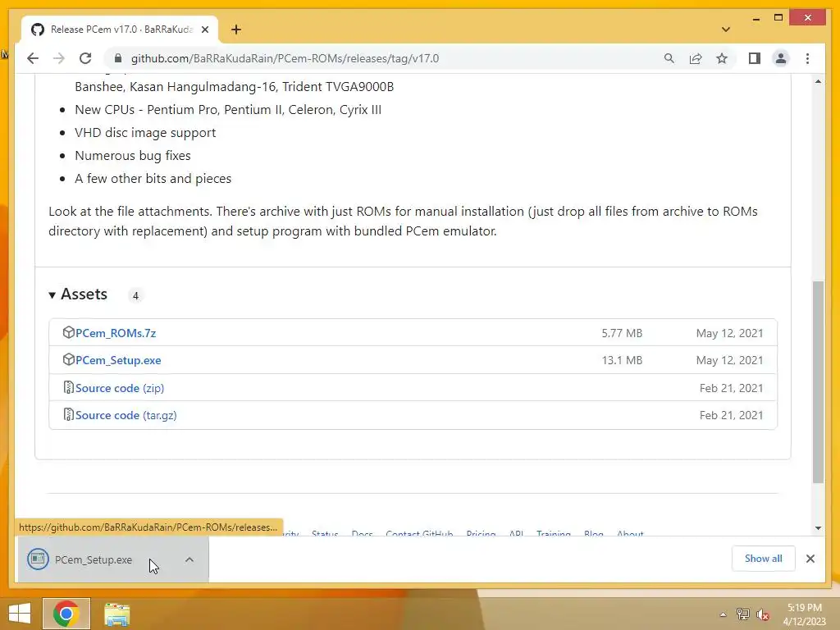Click the page scroll up arrow
The height and width of the screenshot is (630, 840).
[818, 81]
